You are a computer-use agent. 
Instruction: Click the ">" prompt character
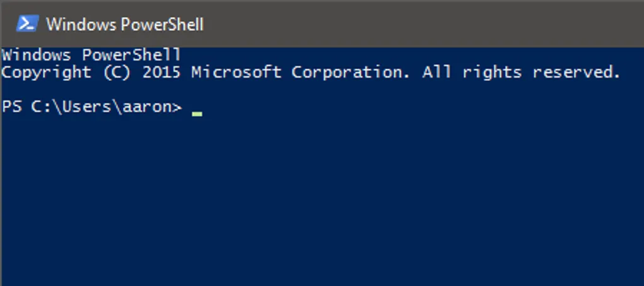point(177,108)
